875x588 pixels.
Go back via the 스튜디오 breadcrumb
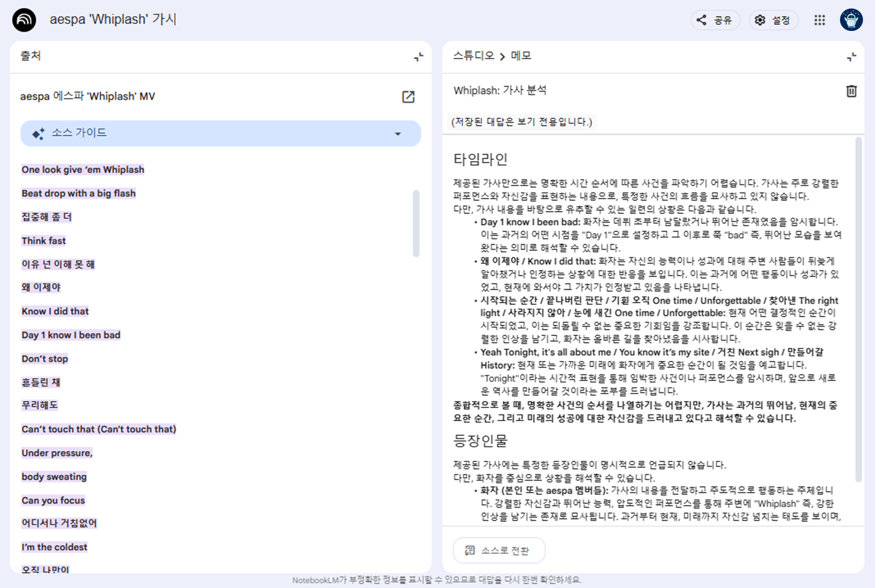(473, 56)
